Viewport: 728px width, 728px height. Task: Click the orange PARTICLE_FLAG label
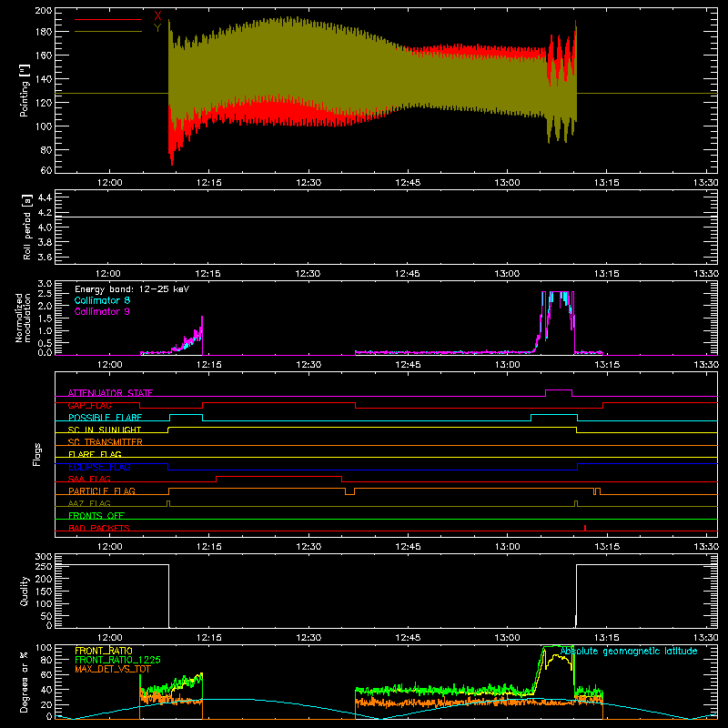click(x=102, y=490)
